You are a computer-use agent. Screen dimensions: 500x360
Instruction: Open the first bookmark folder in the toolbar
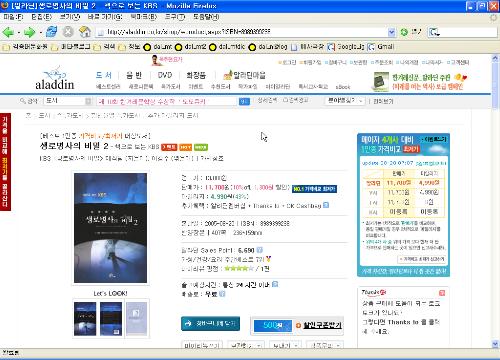[25, 47]
